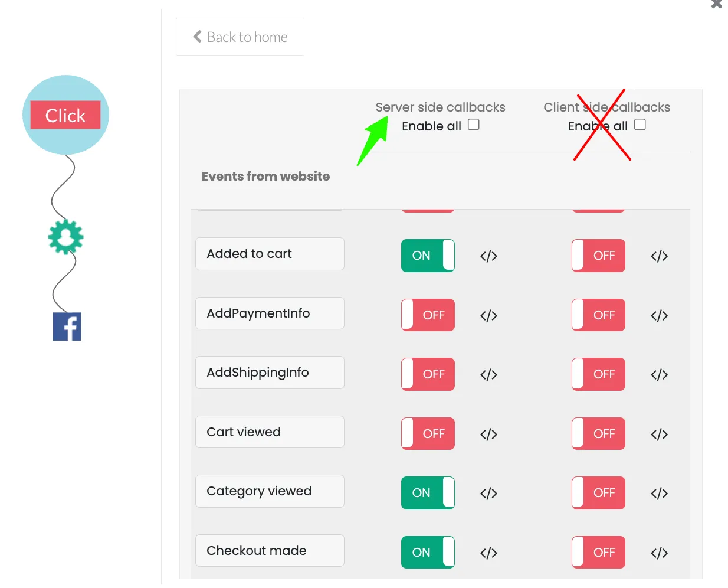Open server-side code for AddShippingInfo
The width and height of the screenshot is (728, 588).
[488, 375]
